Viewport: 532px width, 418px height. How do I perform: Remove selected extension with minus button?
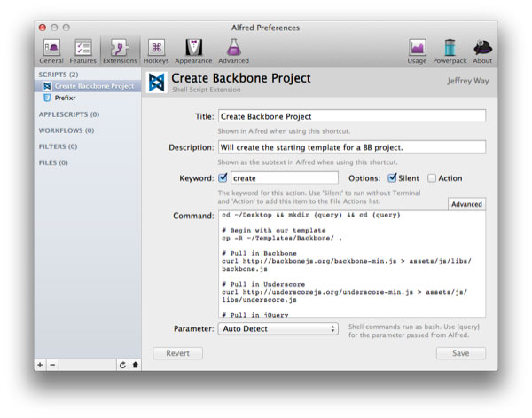pos(52,365)
